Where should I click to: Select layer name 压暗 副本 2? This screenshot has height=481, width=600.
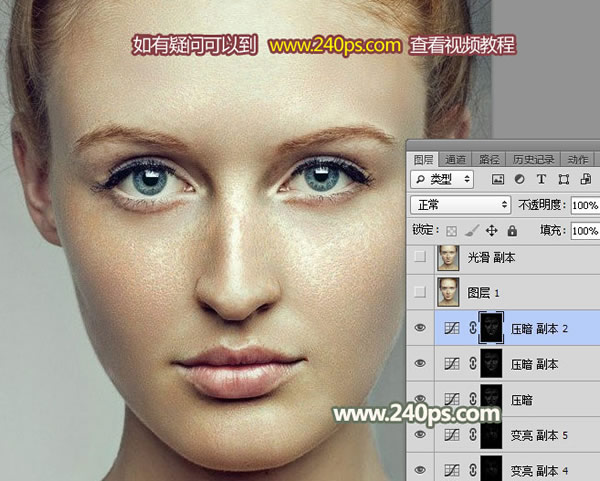[539, 329]
